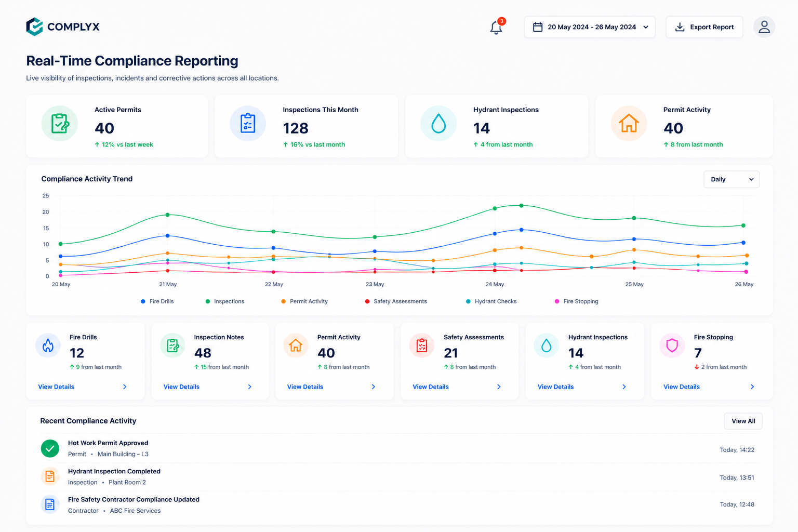Select the Hot Work Permit Approved activity
This screenshot has width=798, height=532.
click(x=399, y=448)
